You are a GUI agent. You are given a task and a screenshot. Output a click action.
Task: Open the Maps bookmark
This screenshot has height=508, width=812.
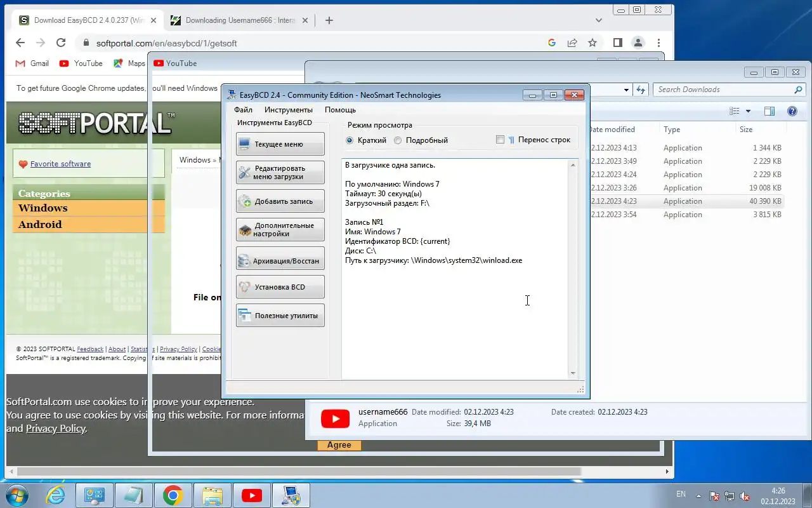pyautogui.click(x=129, y=63)
